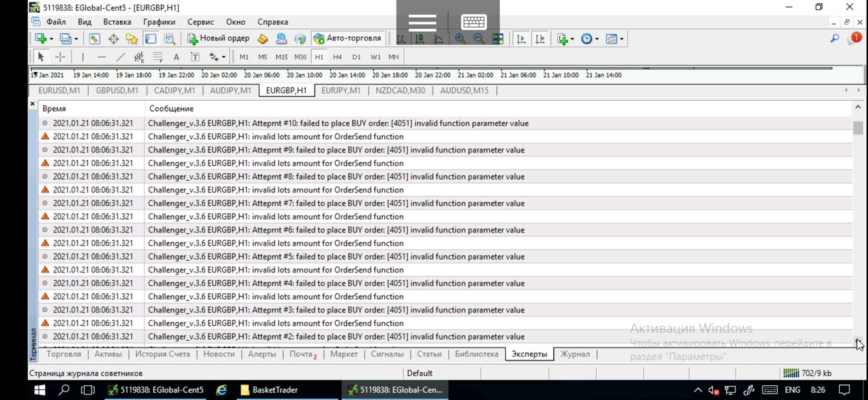Open the История Счета terminal tab

point(162,354)
